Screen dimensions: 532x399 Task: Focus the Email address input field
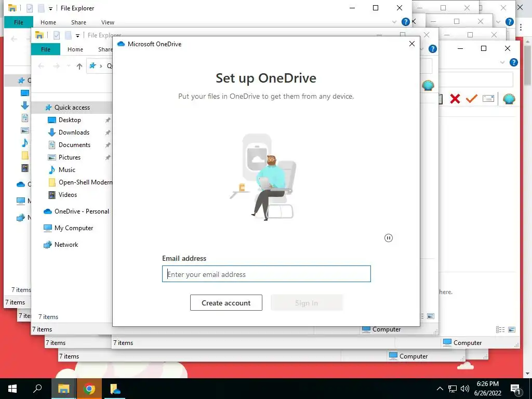267,274
